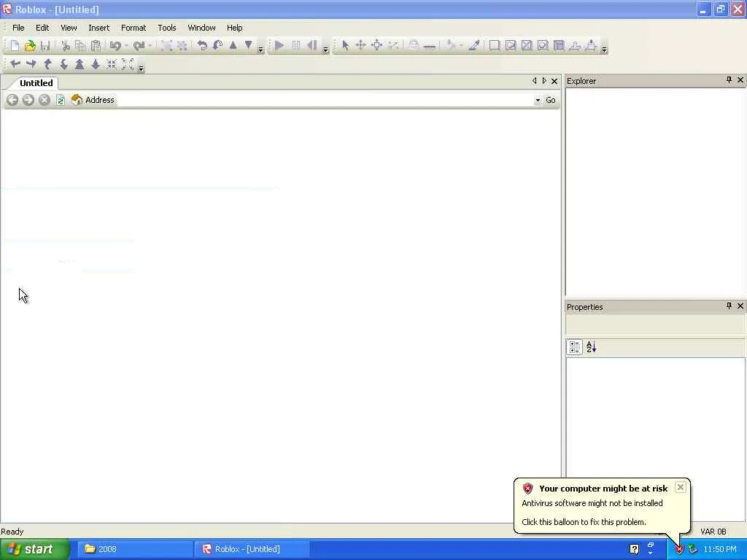
Task: Click the Go button
Action: click(x=551, y=100)
